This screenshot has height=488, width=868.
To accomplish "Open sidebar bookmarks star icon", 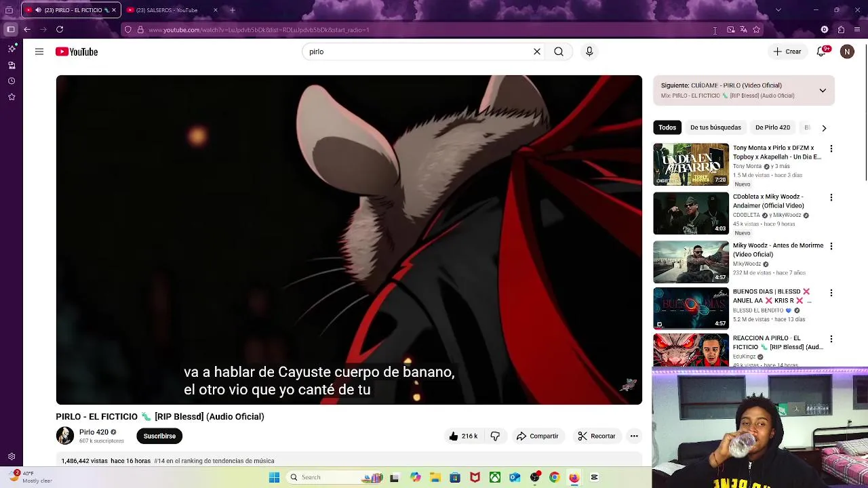I will pyautogui.click(x=12, y=97).
